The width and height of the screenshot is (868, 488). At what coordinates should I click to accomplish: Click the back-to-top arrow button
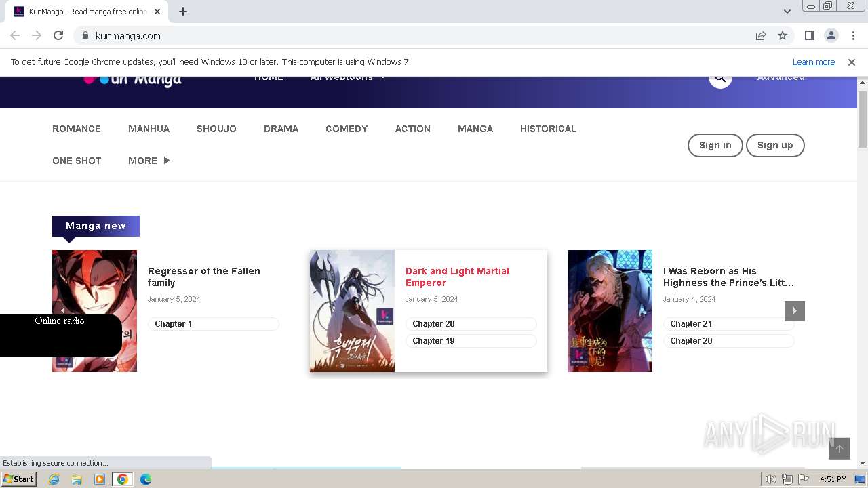pyautogui.click(x=840, y=449)
